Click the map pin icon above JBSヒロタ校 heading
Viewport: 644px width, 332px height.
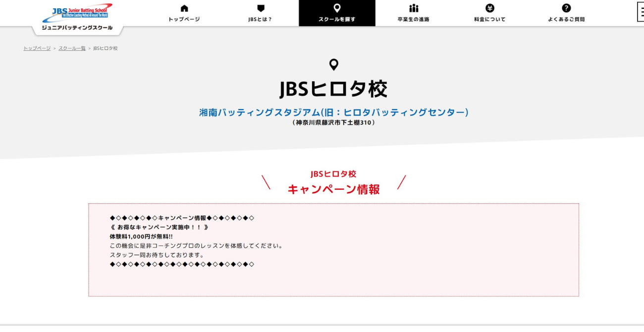click(333, 64)
